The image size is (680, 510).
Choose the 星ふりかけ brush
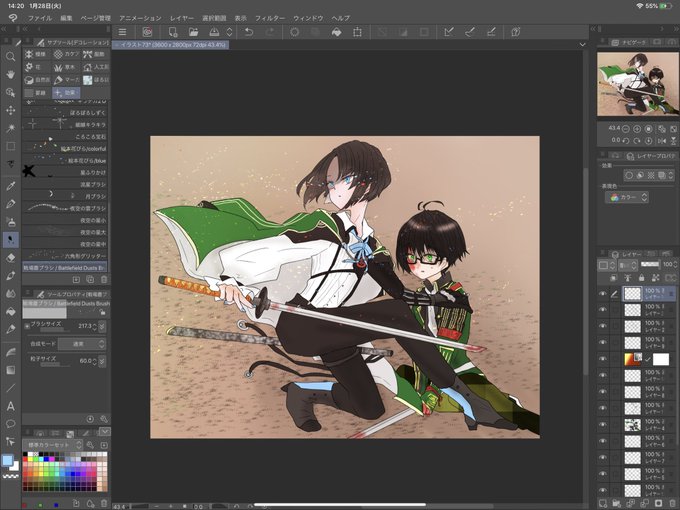pos(65,172)
